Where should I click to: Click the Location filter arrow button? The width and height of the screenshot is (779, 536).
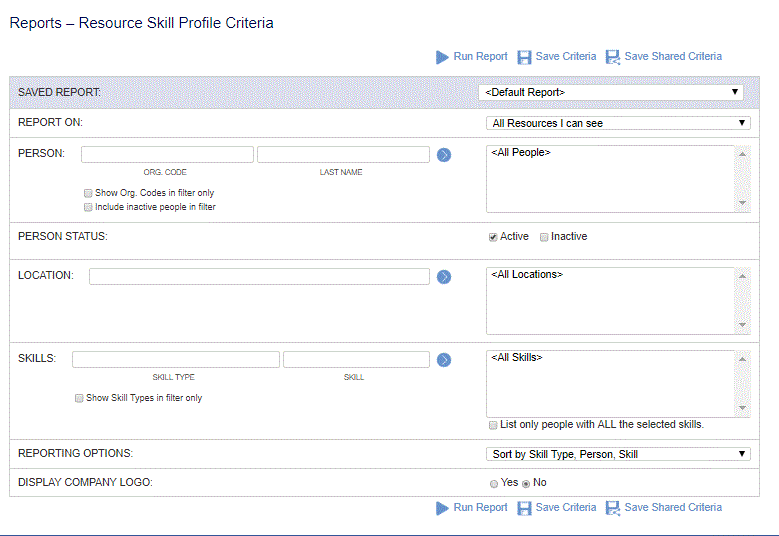click(x=444, y=277)
